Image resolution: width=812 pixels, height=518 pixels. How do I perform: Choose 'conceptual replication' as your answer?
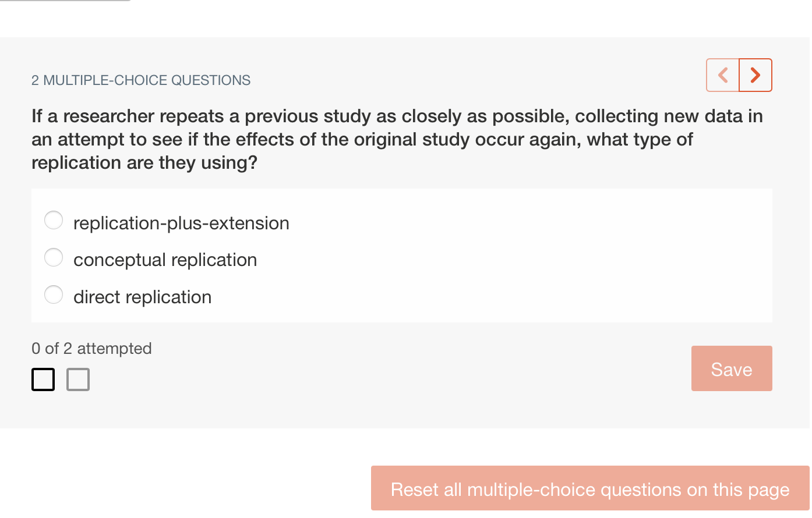click(54, 257)
